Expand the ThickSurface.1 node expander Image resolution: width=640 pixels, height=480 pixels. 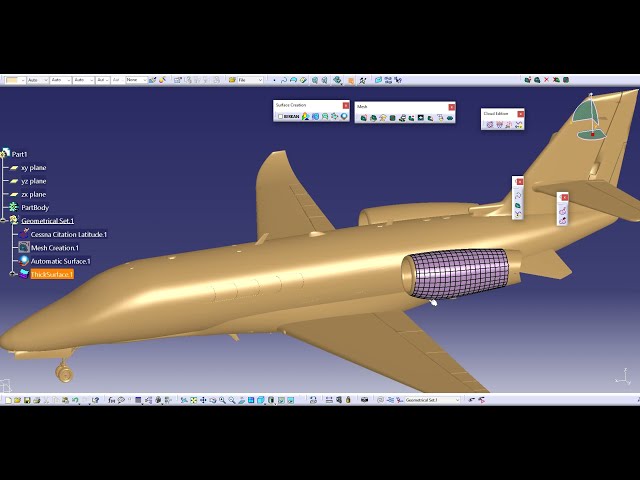[x=13, y=274]
